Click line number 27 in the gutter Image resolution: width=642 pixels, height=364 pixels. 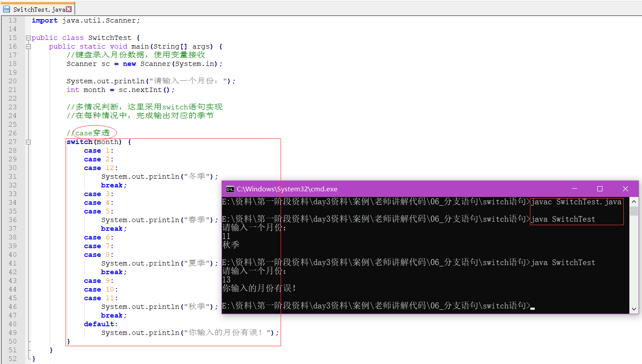click(x=13, y=142)
